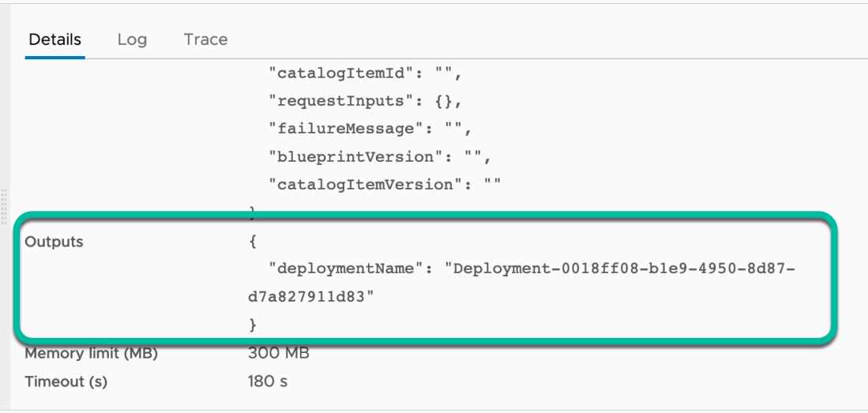Image resolution: width=868 pixels, height=413 pixels.
Task: Click the 180 s timeout value
Action: [268, 381]
